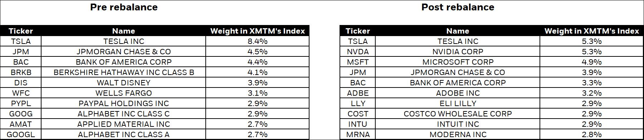Select the 4.9% weight cell for Microsoft
Image resolution: width=644 pixels, height=140 pixels.
(x=591, y=62)
